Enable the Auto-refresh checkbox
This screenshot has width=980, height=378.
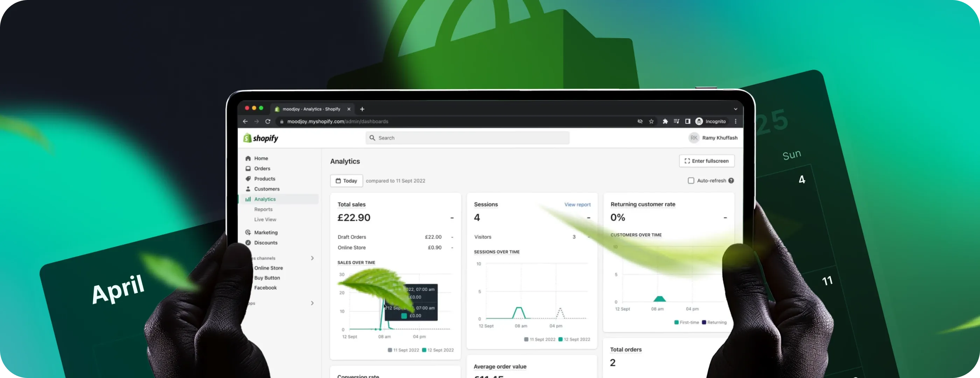coord(691,181)
